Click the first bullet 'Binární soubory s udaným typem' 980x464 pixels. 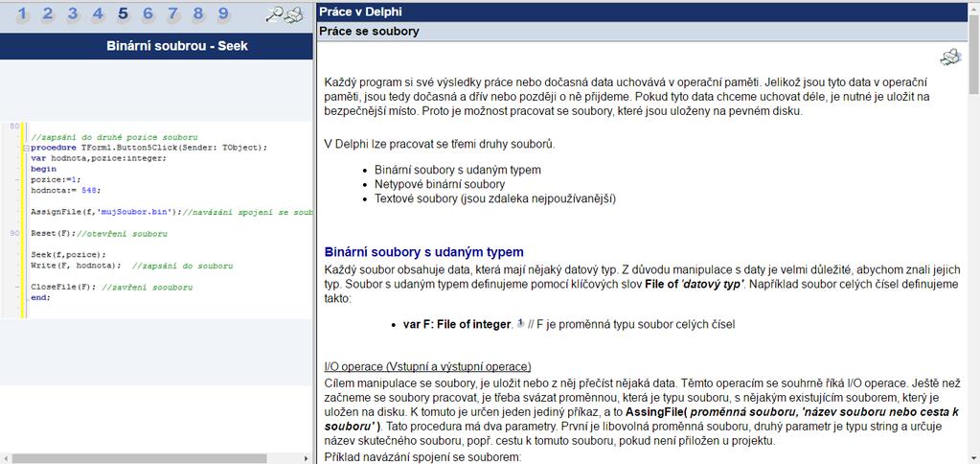tap(458, 170)
